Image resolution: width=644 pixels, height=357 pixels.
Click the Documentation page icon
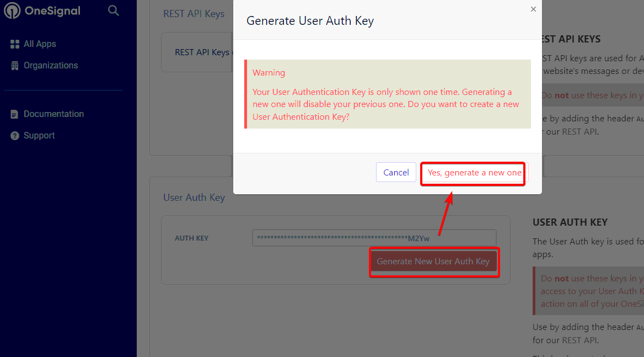click(14, 114)
